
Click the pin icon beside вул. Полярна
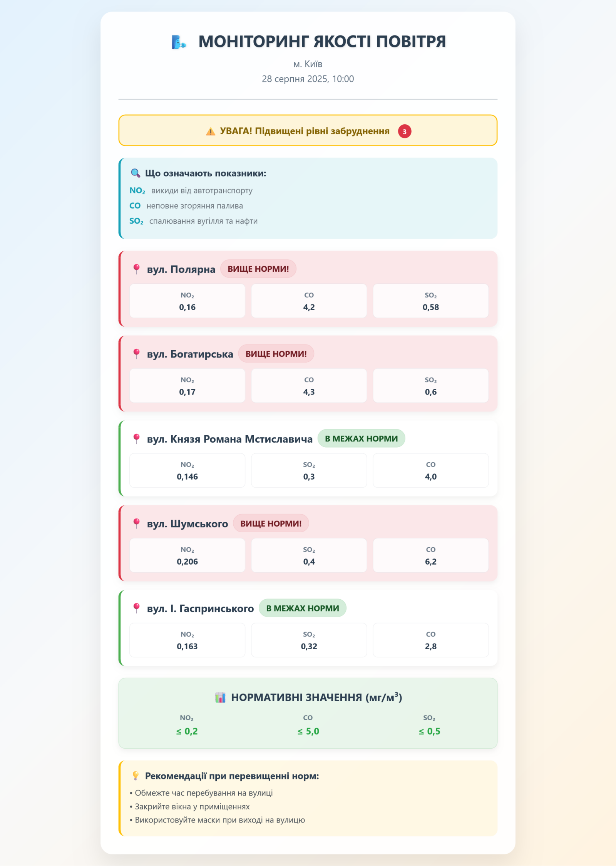136,269
